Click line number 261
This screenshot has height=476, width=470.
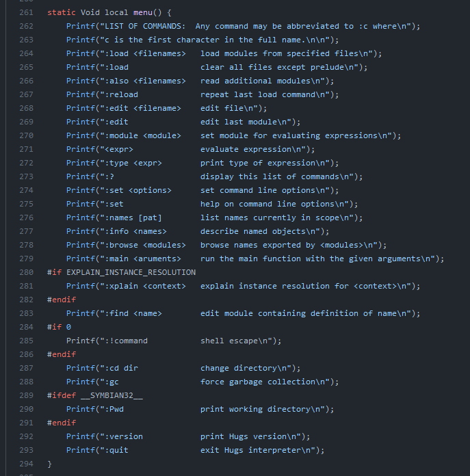click(26, 12)
